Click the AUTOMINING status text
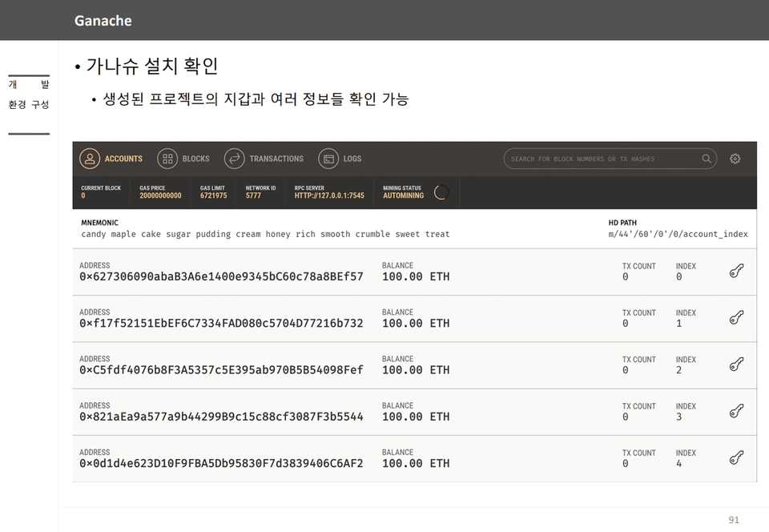Image resolution: width=769 pixels, height=532 pixels. pos(403,195)
